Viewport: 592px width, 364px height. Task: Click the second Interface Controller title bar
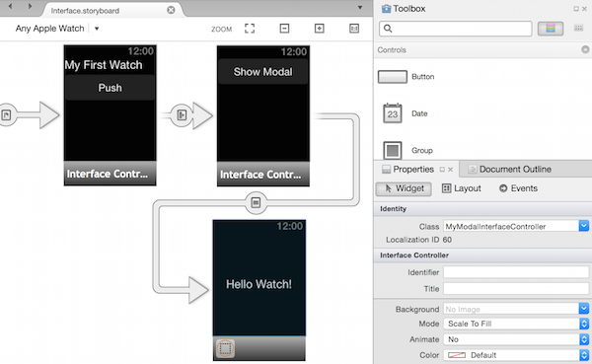click(x=263, y=175)
